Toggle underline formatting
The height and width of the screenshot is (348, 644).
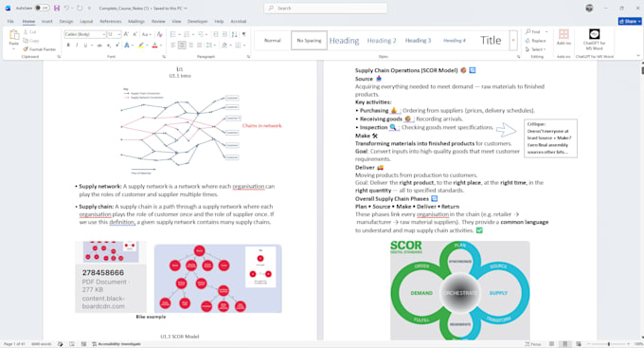[x=85, y=46]
